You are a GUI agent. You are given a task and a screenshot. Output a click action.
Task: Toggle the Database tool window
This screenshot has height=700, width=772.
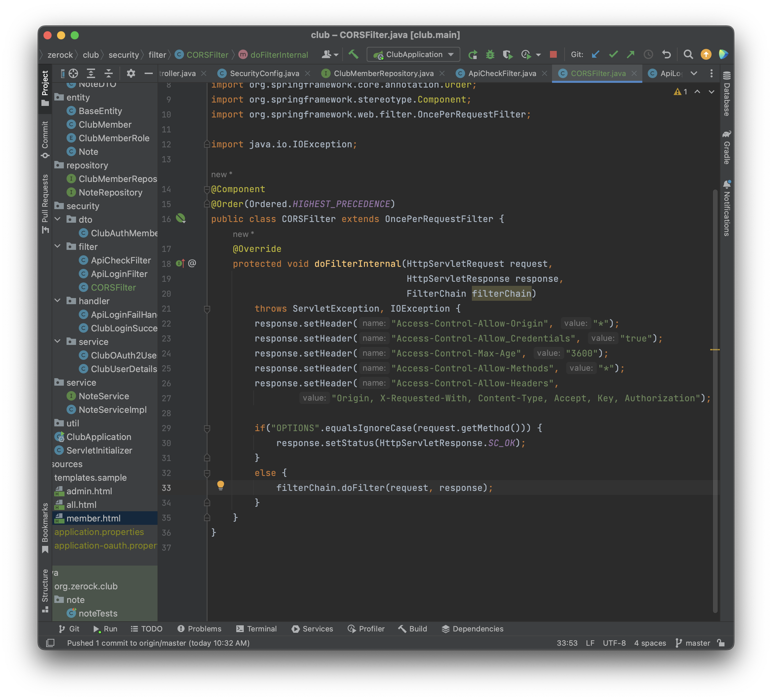[727, 93]
